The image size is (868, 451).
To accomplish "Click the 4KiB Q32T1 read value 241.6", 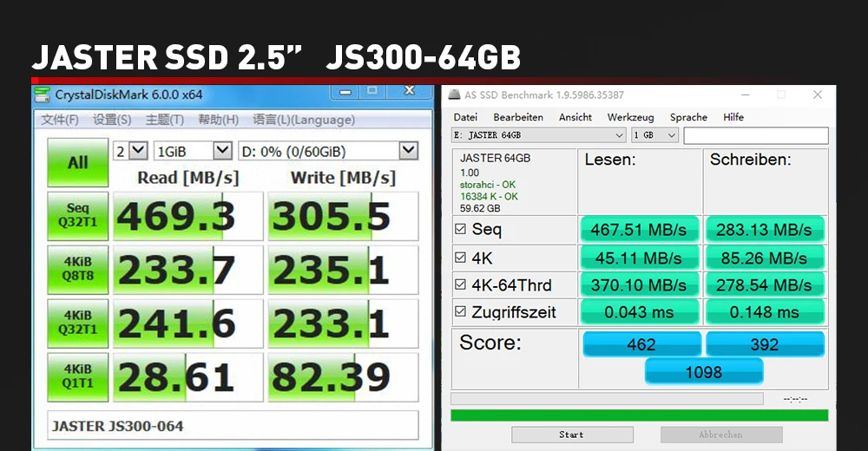I will pos(188,324).
